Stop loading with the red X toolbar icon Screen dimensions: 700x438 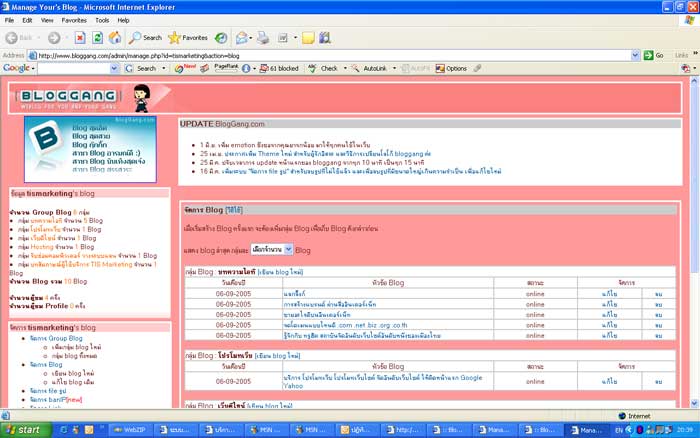coord(80,38)
